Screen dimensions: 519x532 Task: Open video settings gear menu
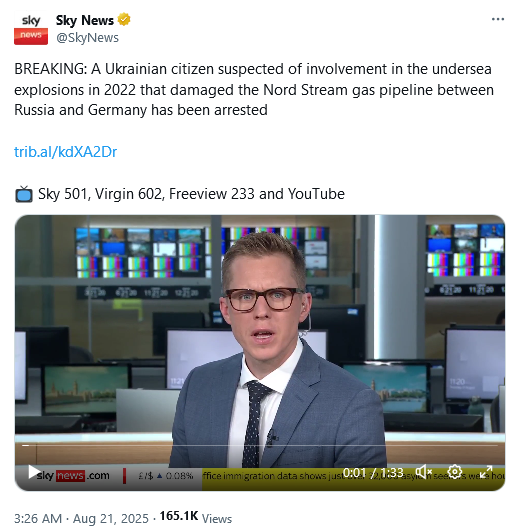455,472
